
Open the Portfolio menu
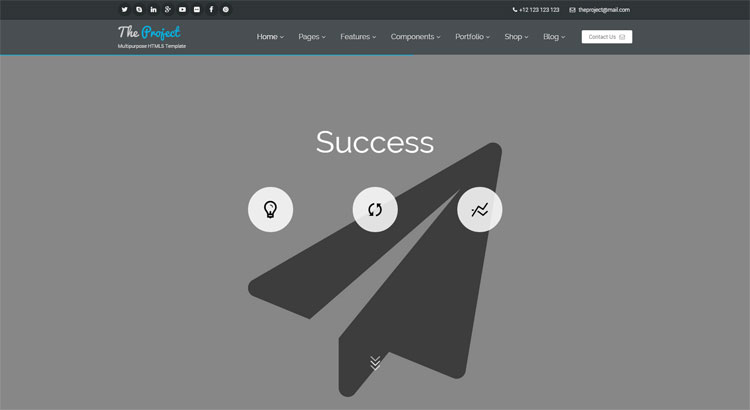(472, 37)
